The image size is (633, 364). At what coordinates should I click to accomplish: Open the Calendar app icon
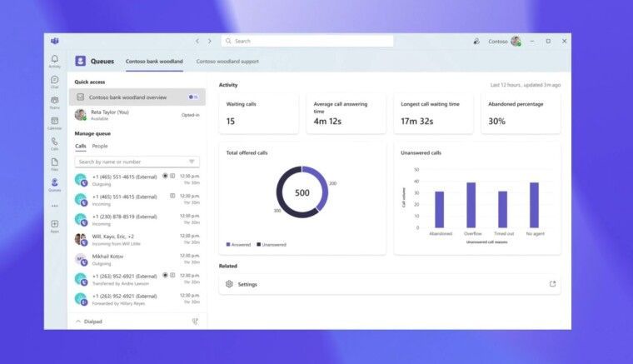point(55,122)
